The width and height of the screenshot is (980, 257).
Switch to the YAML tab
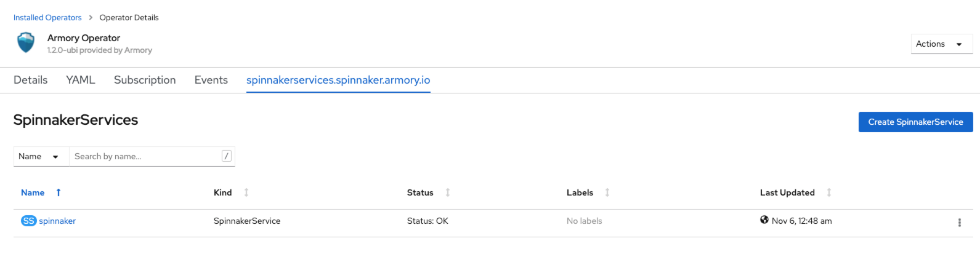(81, 80)
